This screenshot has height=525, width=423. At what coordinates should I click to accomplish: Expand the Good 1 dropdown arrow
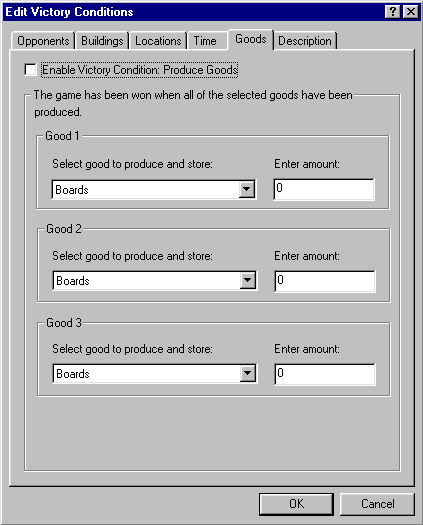pos(246,189)
